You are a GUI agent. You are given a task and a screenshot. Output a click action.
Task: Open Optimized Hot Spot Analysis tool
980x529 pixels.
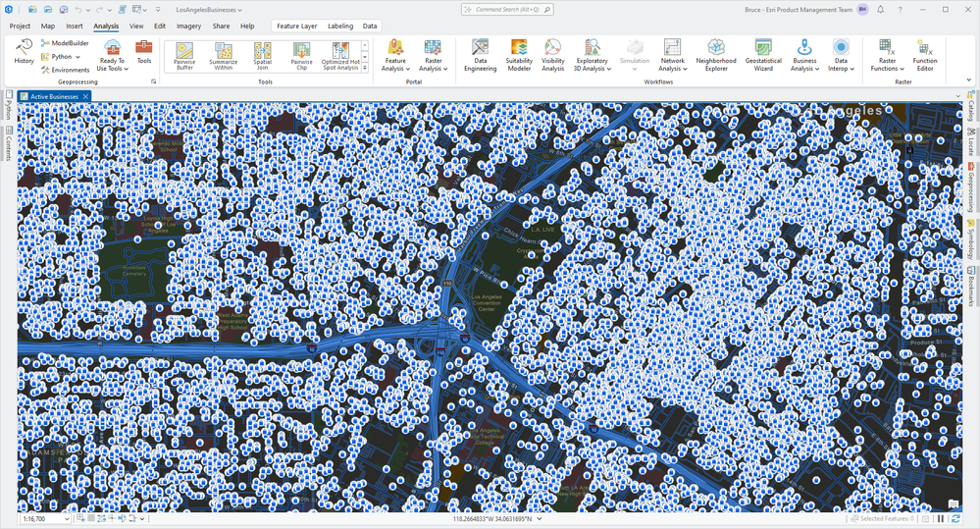[340, 56]
